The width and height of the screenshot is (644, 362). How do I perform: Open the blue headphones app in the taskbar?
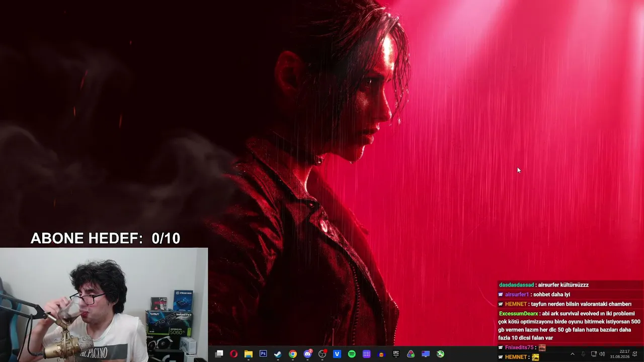click(x=381, y=354)
